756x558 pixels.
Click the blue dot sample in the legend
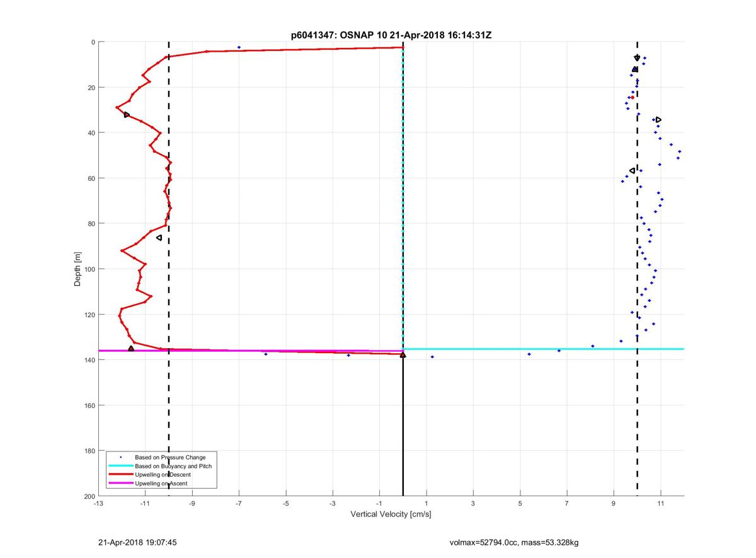coord(120,457)
